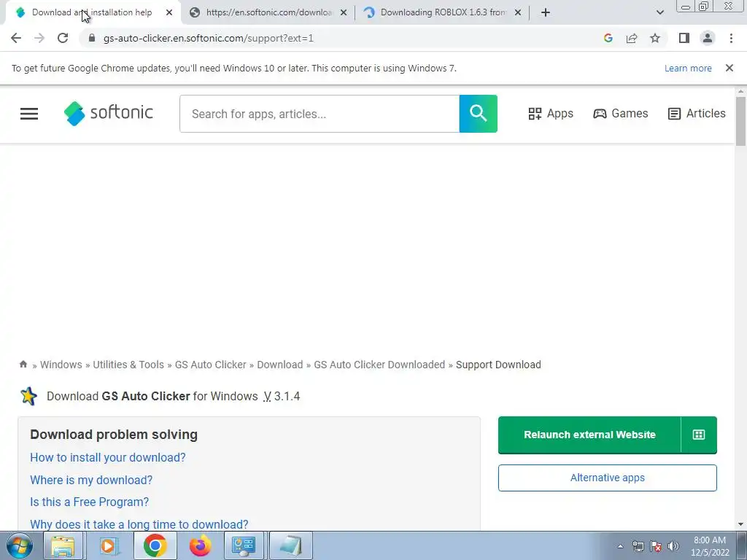Click the Google icon in the address bar
The height and width of the screenshot is (560, 747).
pyautogui.click(x=608, y=38)
